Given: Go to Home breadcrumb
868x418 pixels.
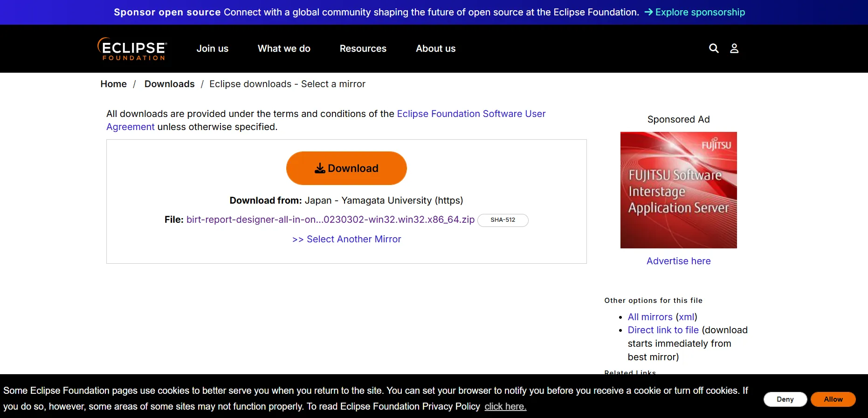Looking at the screenshot, I should 114,84.
